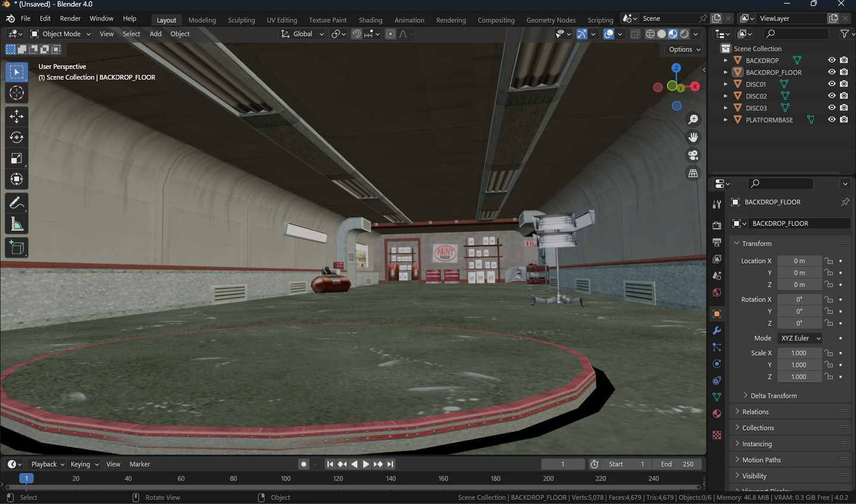This screenshot has height=504, width=856.
Task: Open the Material properties tab
Action: 717,414
